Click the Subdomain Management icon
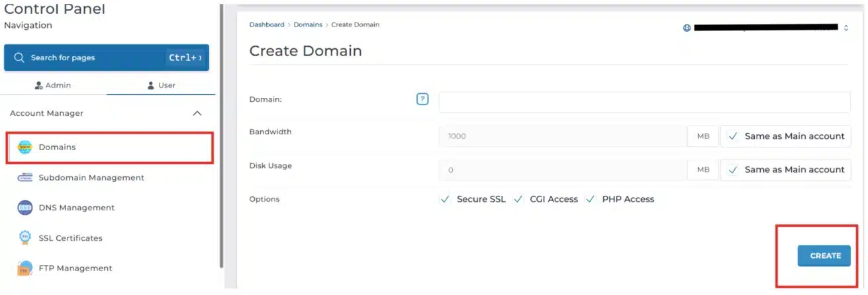 click(x=24, y=178)
